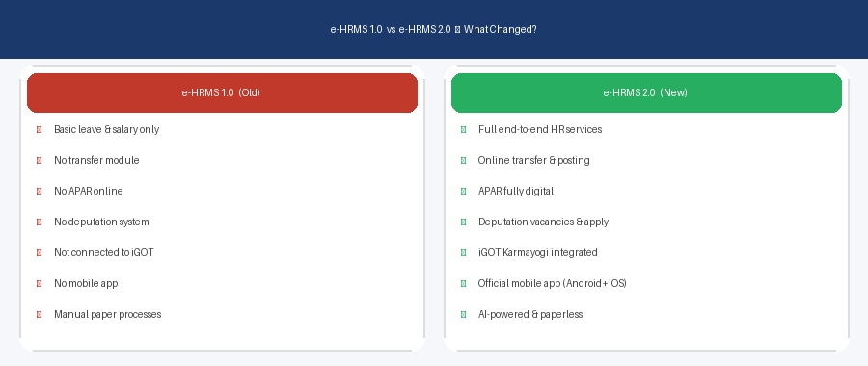
Task: Select the text 'Basic leave & salary only'
Action: [107, 129]
